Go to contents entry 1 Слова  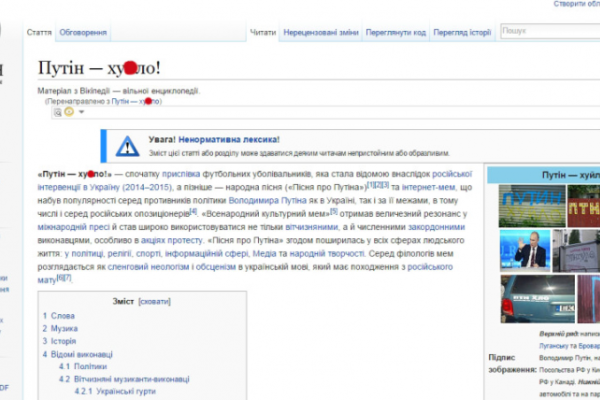tap(60, 316)
